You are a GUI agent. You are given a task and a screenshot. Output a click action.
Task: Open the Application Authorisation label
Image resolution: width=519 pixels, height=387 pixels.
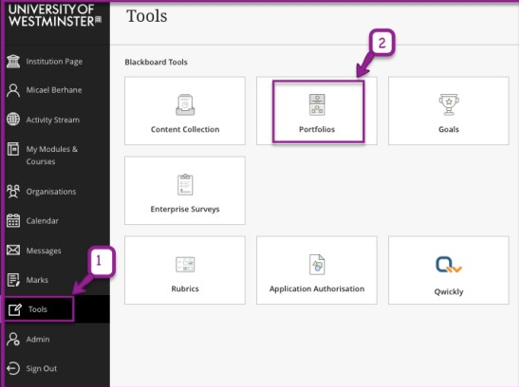(317, 289)
